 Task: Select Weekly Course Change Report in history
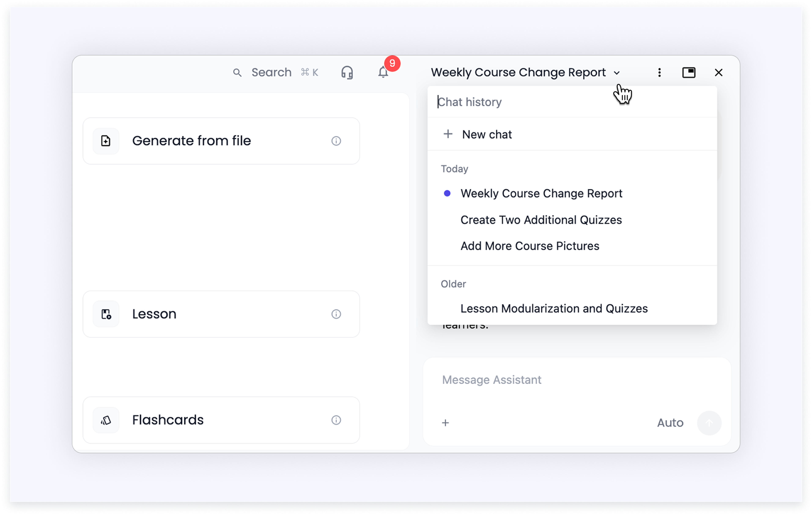pyautogui.click(x=572, y=193)
